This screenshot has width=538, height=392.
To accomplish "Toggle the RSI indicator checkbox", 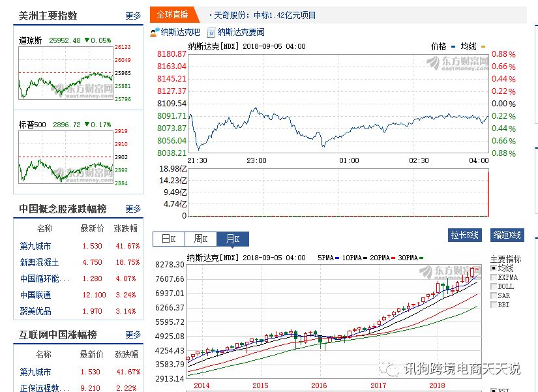I will [494, 390].
